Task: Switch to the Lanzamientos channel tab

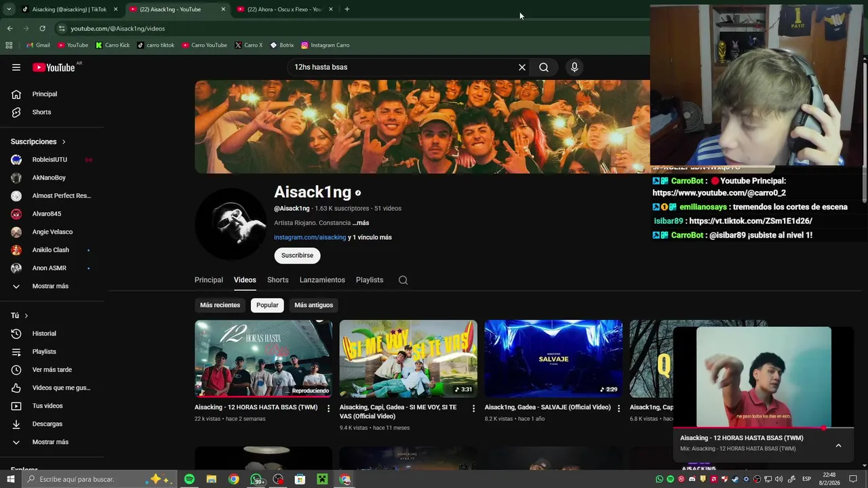Action: (322, 280)
